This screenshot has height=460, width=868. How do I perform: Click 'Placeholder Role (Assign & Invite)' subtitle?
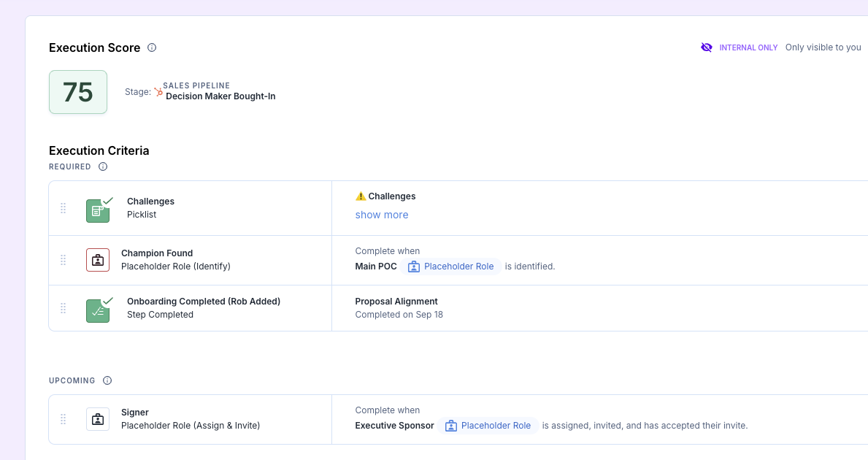[191, 426]
